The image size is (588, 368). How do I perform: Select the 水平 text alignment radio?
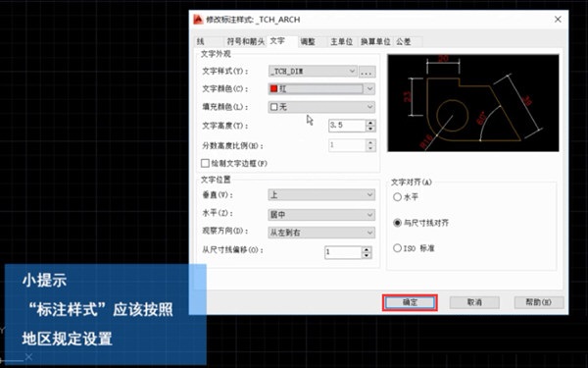coord(397,197)
